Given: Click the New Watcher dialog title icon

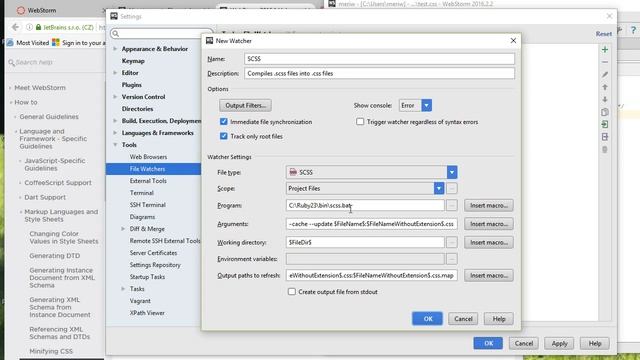Looking at the screenshot, I should [x=209, y=40].
